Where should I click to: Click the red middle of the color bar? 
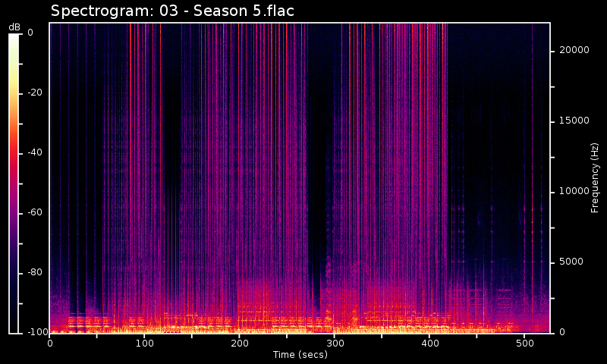tap(14, 152)
